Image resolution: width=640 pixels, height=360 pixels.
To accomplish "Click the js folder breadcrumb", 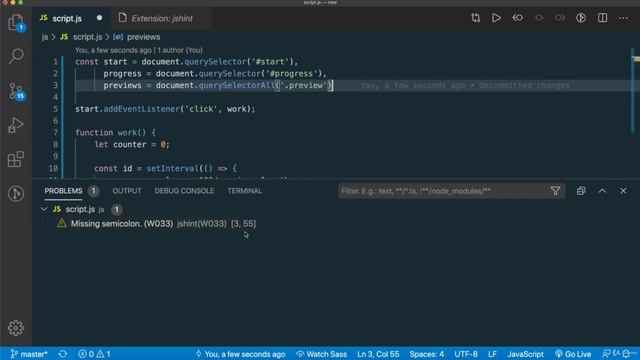I will pos(45,37).
